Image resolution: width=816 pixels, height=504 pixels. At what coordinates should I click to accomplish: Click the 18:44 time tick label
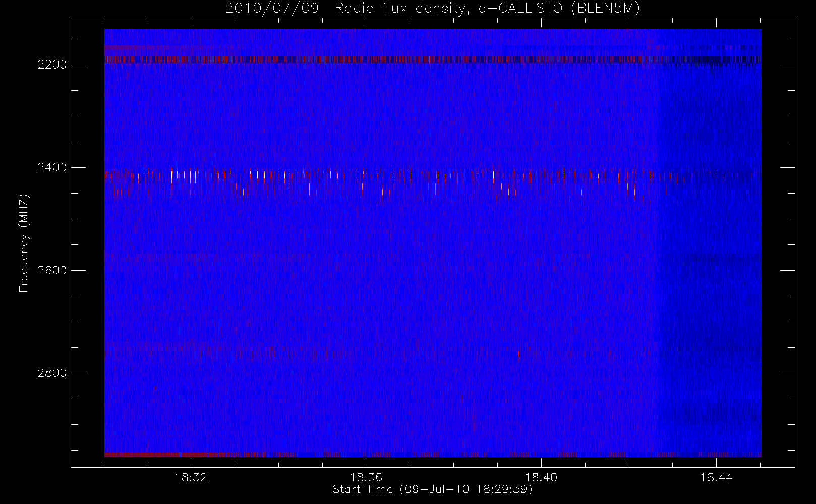[x=716, y=477]
